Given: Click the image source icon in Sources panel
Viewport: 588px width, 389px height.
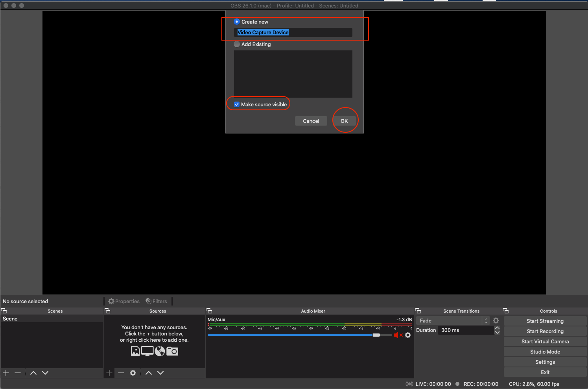Looking at the screenshot, I should 135,351.
